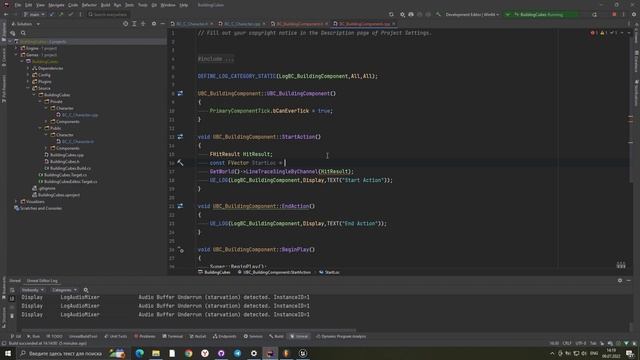Click the gutter navigation icon at EndAction
The width and height of the screenshot is (640, 360).
pos(180,206)
